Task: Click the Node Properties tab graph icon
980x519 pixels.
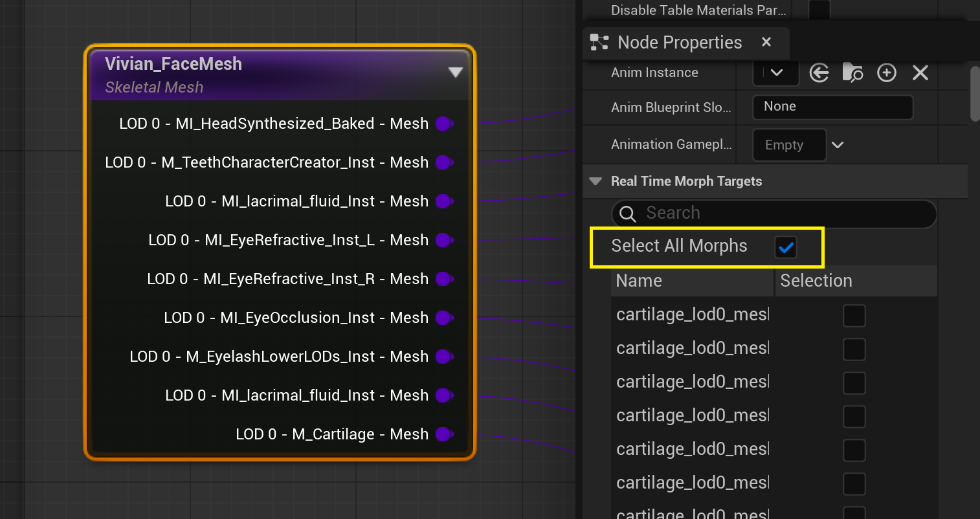Action: click(x=599, y=43)
